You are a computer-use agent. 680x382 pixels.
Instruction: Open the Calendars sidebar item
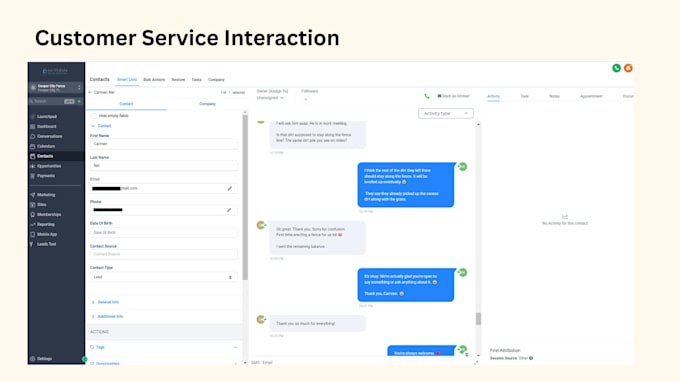coord(46,146)
